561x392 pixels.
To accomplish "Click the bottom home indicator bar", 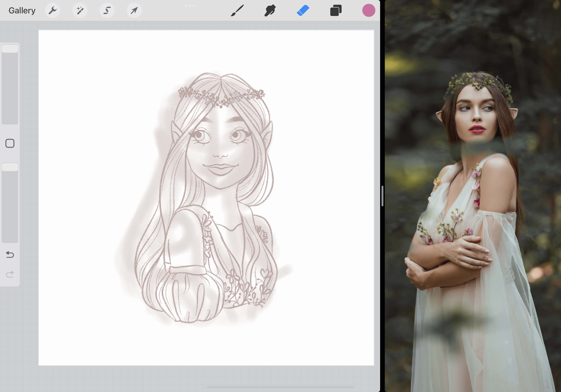I will pyautogui.click(x=280, y=387).
